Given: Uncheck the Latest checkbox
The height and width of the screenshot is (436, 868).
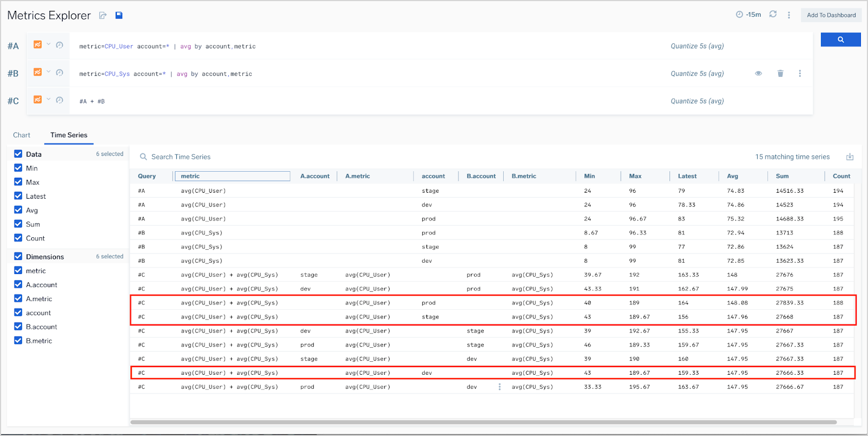Looking at the screenshot, I should tap(18, 196).
